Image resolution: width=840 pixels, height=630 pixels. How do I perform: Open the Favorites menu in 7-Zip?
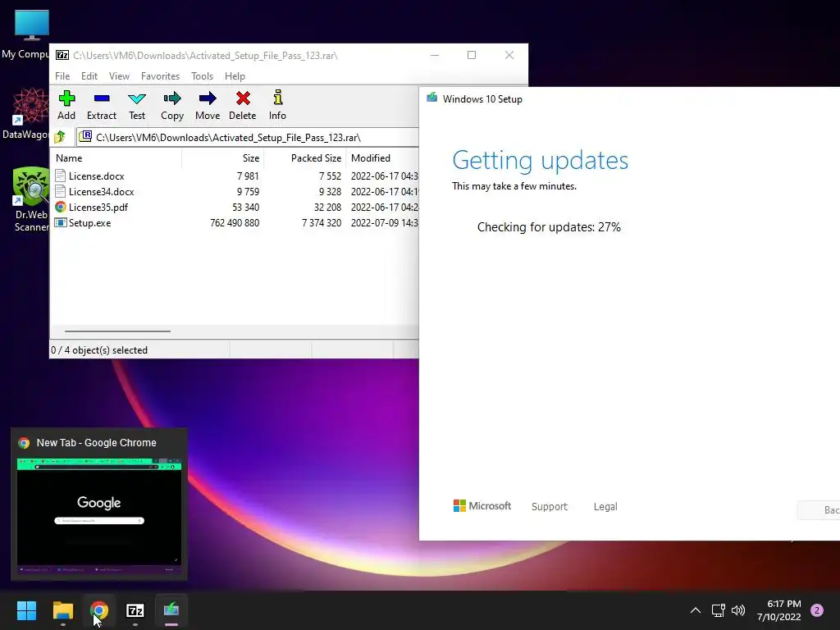pyautogui.click(x=160, y=76)
